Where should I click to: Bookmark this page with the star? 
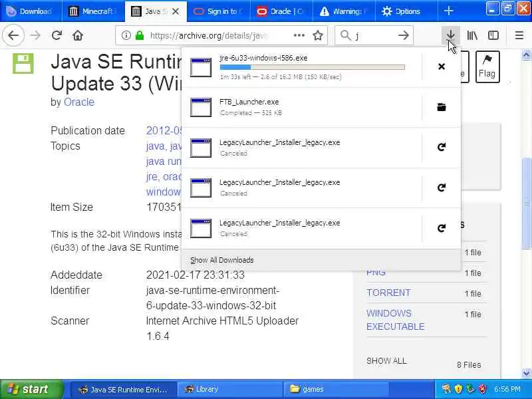coord(318,35)
